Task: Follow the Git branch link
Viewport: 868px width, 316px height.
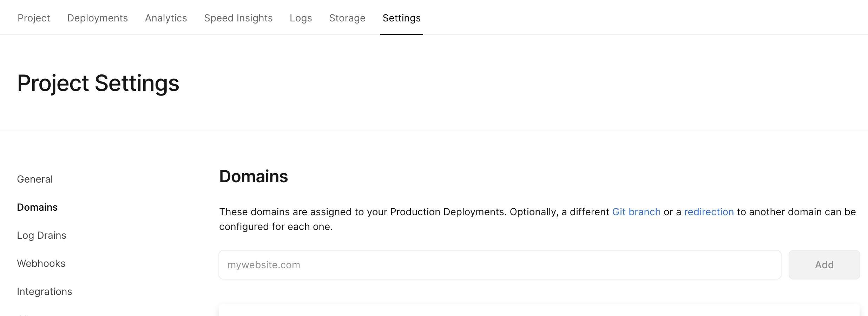Action: (636, 212)
